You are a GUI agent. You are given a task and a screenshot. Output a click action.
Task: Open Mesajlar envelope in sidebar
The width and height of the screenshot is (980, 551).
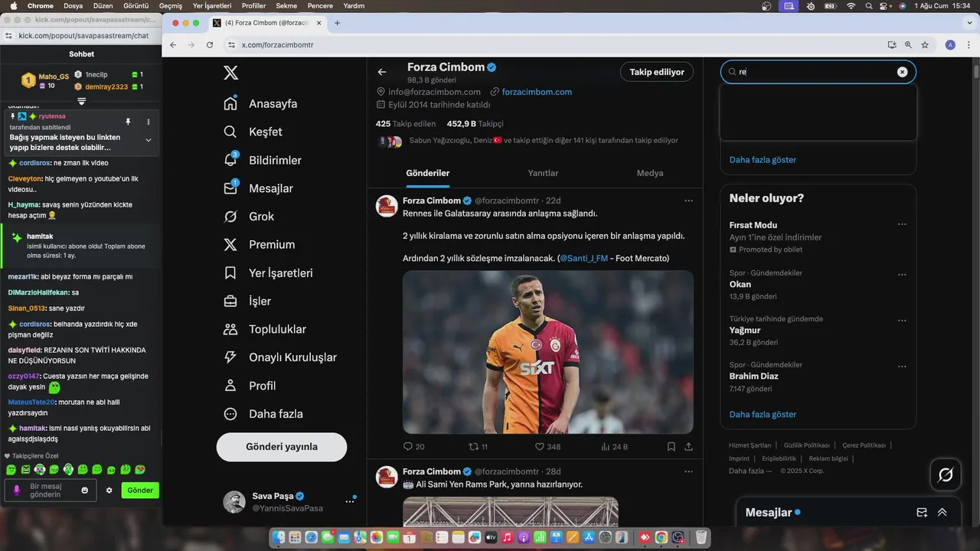tap(258, 188)
